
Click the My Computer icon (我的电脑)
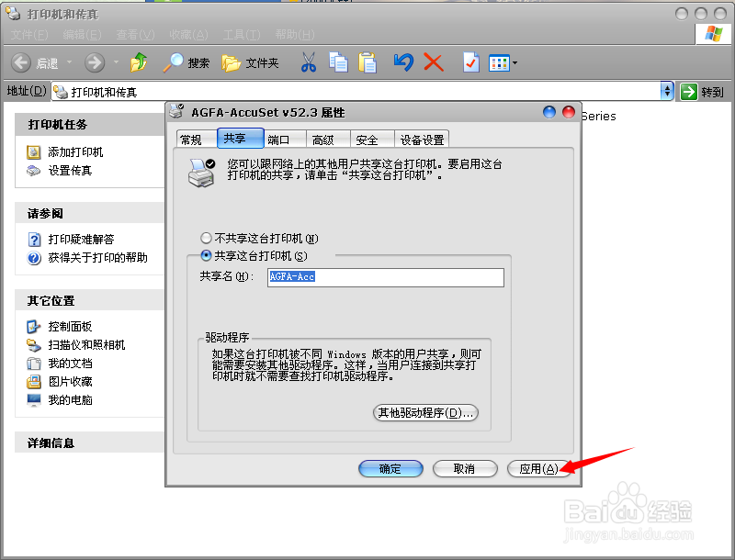34,400
